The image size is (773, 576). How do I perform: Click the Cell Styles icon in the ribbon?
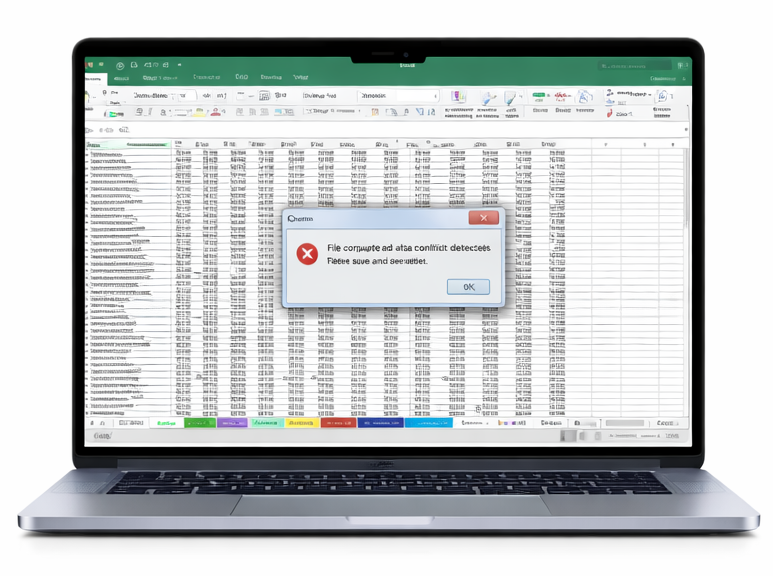[511, 98]
